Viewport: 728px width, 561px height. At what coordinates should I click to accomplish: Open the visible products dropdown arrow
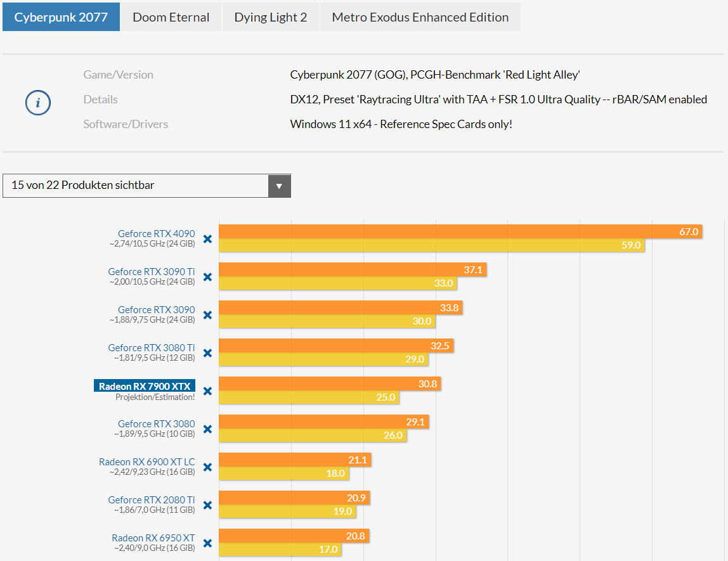tap(279, 186)
